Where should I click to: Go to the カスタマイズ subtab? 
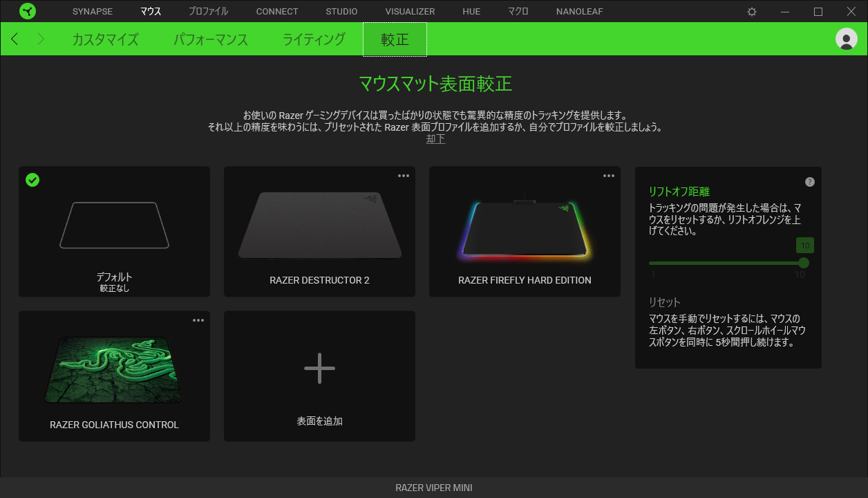click(105, 39)
